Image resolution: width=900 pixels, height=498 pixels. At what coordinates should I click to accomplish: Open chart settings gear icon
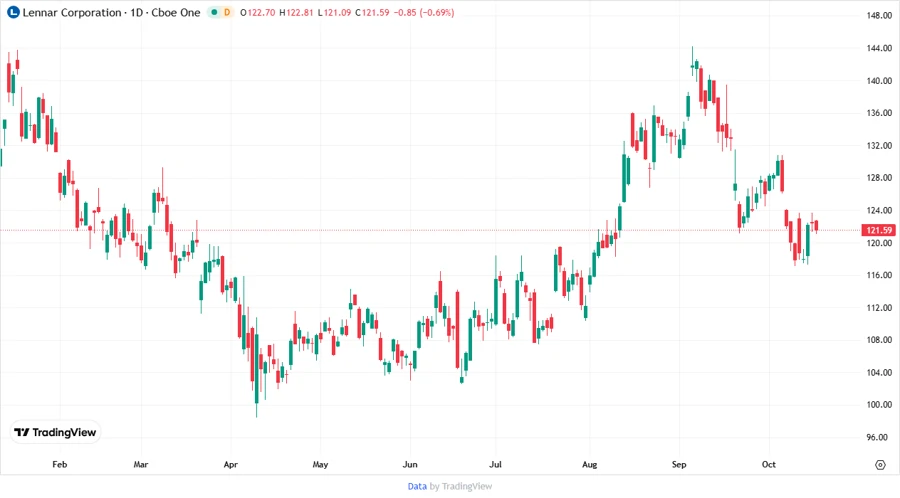tap(880, 465)
